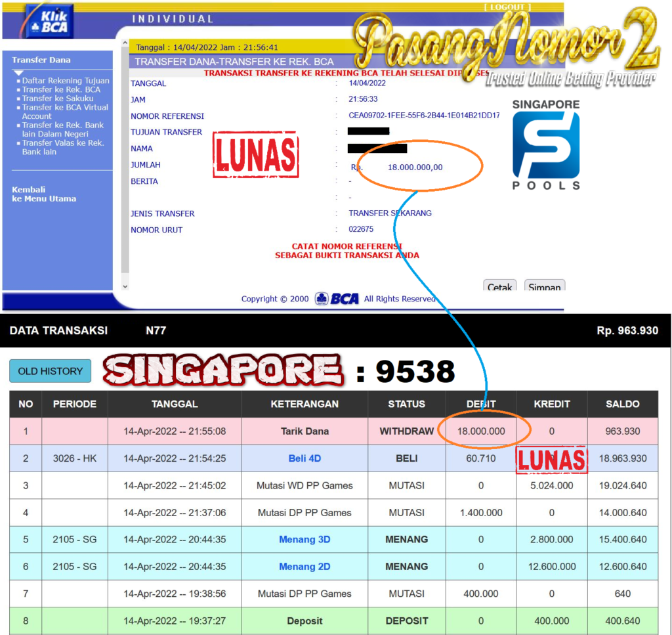
Task: Select Transfer ke Sakuku
Action: click(x=58, y=99)
